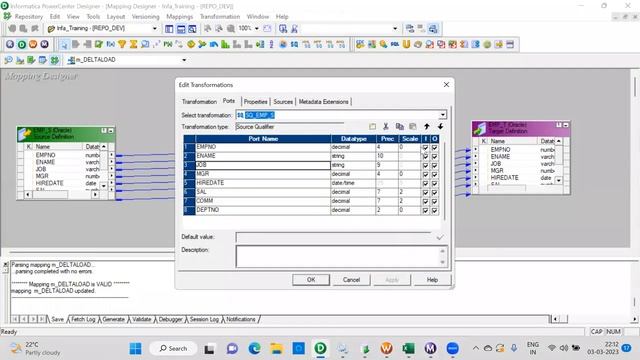Toggle output checkbox for SAL port
This screenshot has height=360, width=640.
(x=435, y=192)
